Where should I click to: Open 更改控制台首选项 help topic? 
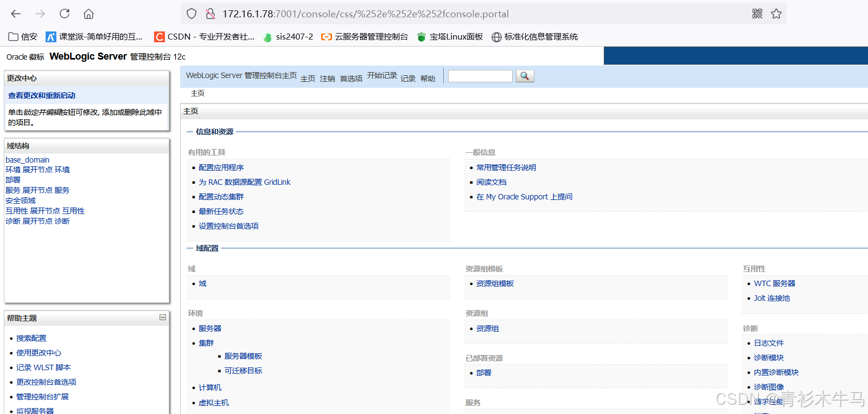[46, 382]
